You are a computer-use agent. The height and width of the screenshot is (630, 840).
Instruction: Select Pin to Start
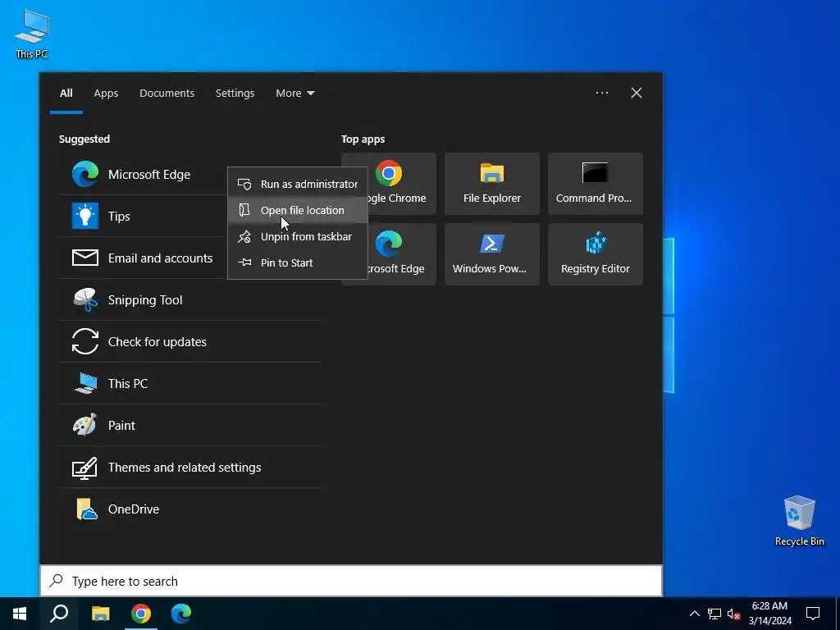[298, 262]
